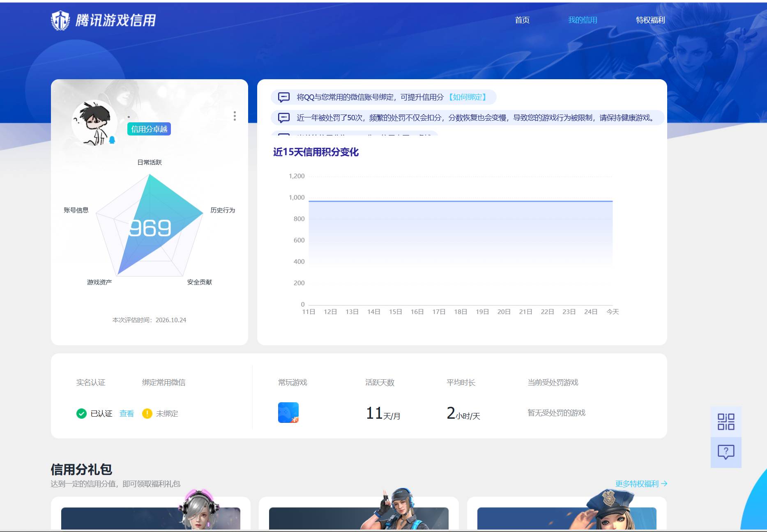The width and height of the screenshot is (767, 532).
Task: Click the 游戏资产 radar label
Action: click(x=99, y=282)
